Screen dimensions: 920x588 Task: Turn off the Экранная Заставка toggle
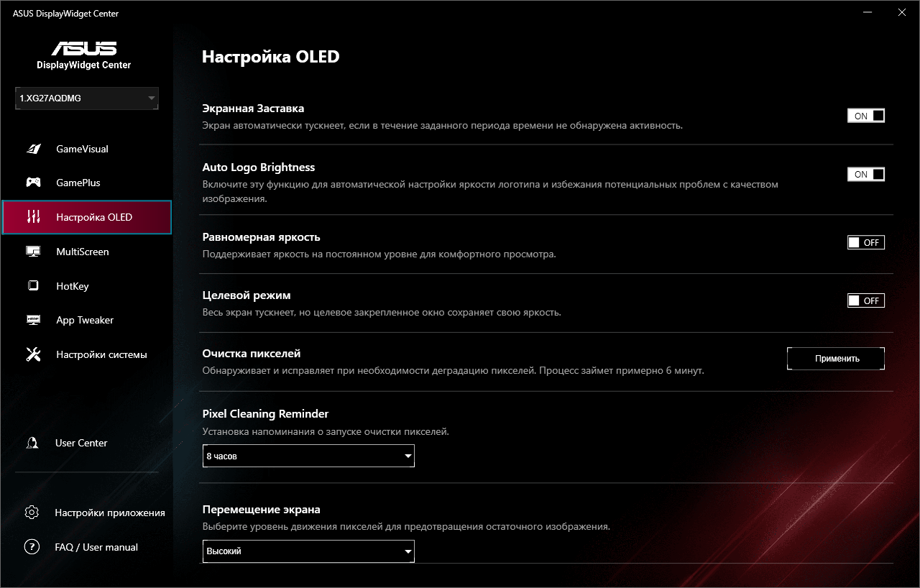[866, 116]
